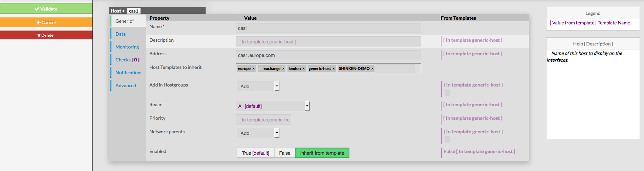644x171 pixels.
Task: Go to the Checks tab
Action: (x=127, y=60)
